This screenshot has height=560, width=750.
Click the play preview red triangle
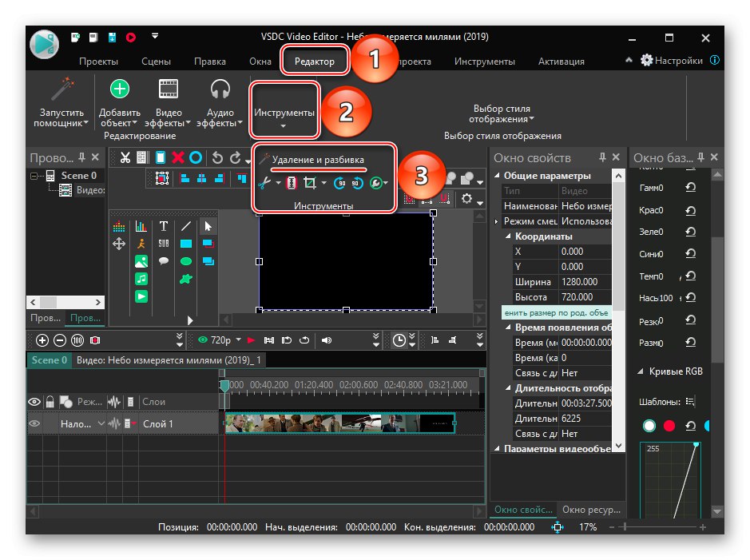coord(251,340)
